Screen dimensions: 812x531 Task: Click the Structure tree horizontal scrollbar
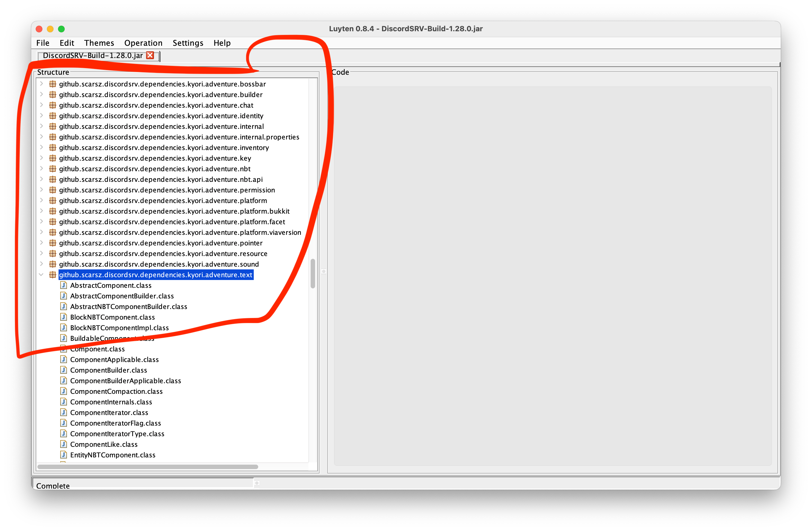[148, 467]
